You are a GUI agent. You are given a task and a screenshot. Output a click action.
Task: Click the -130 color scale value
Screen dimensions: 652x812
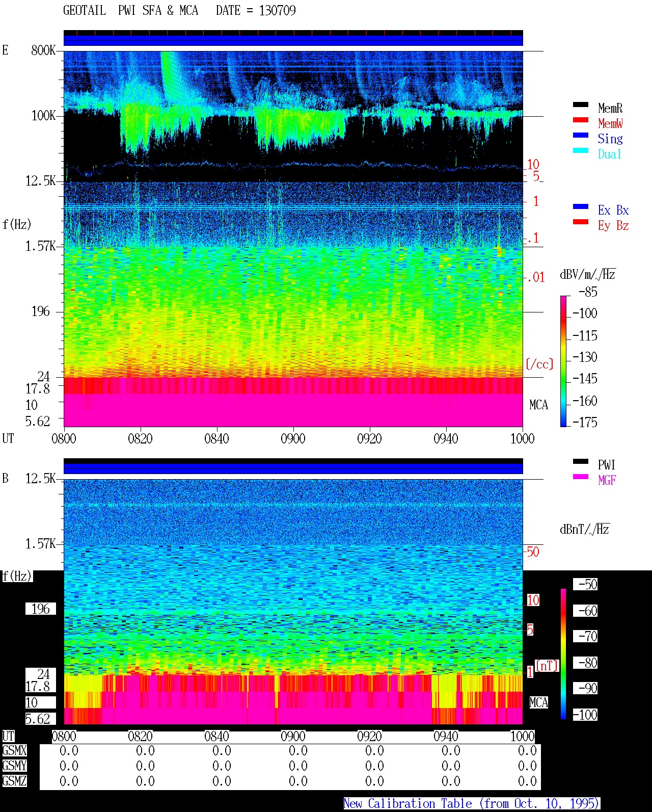pyautogui.click(x=585, y=357)
